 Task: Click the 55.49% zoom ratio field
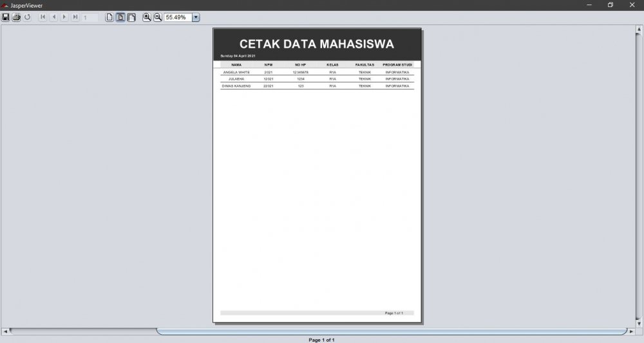(178, 17)
